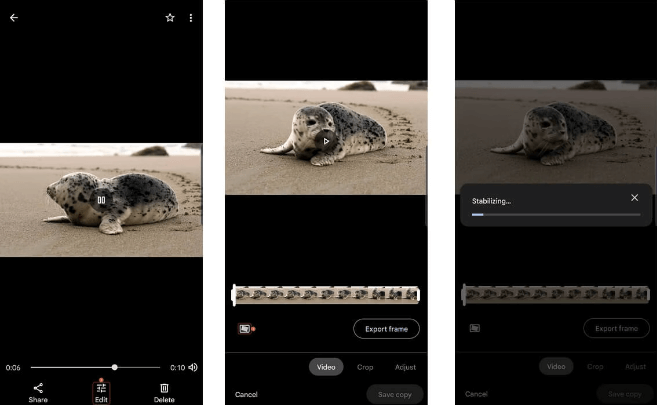
Task: Click the right trim handle of the middle timeline
Action: point(418,295)
